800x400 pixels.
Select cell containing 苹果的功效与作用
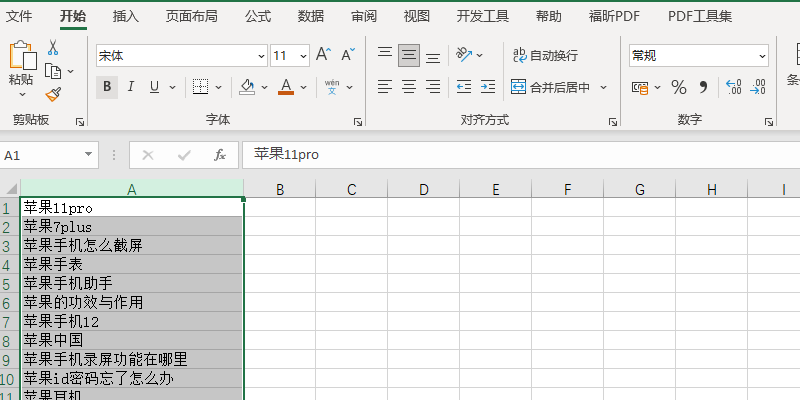point(132,303)
